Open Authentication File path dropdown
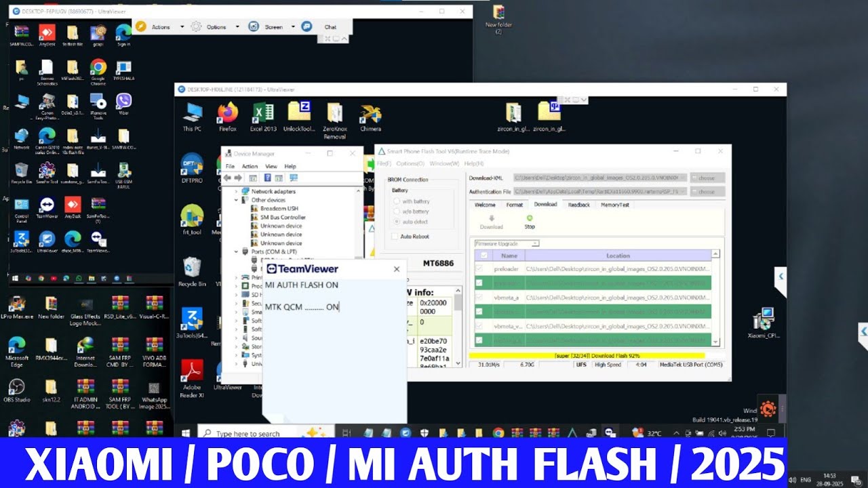The height and width of the screenshot is (488, 868). coord(683,192)
